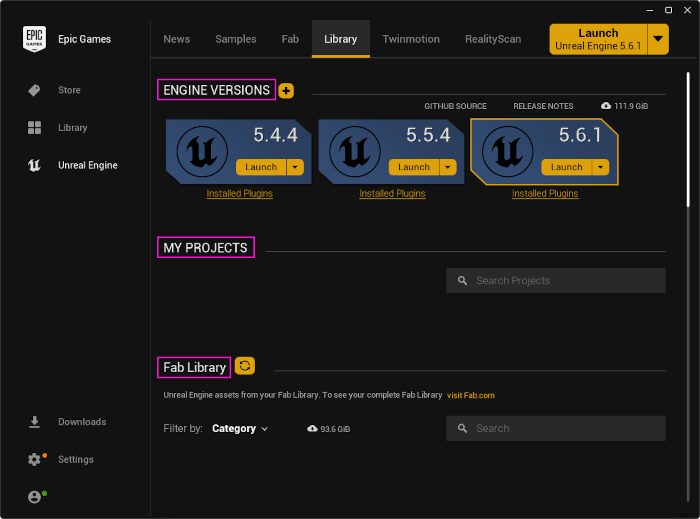Expand the 5.6.1 Launch dropdown arrow
This screenshot has width=700, height=519.
(600, 167)
